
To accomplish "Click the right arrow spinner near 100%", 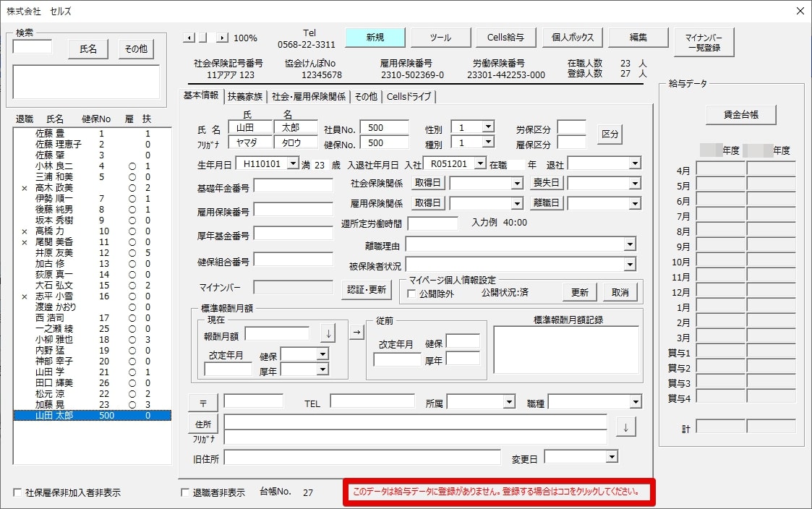I will [x=222, y=38].
